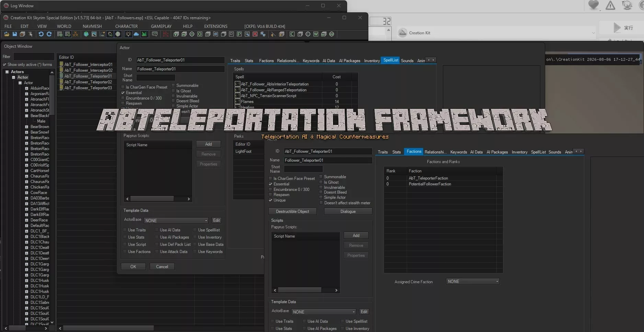Collapse the BearBlack race tree node
The image size is (644, 332).
[26, 116]
